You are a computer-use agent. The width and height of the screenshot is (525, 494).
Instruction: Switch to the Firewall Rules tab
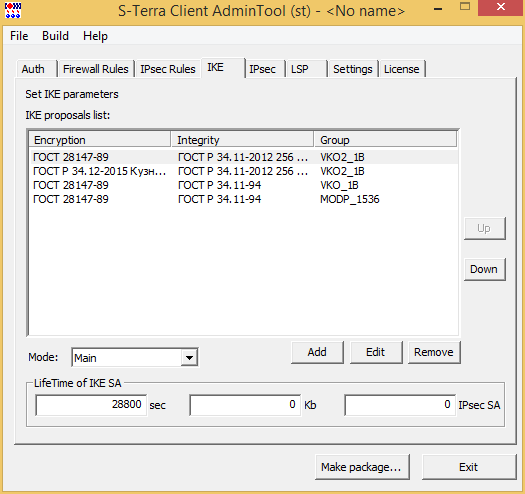(x=96, y=69)
